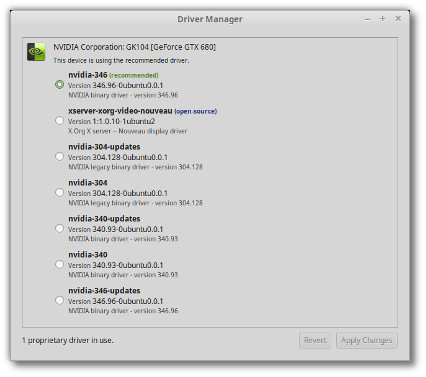Select the nvidia-346-updates radio button
Viewport: 426px width, 377px height.
point(59,301)
